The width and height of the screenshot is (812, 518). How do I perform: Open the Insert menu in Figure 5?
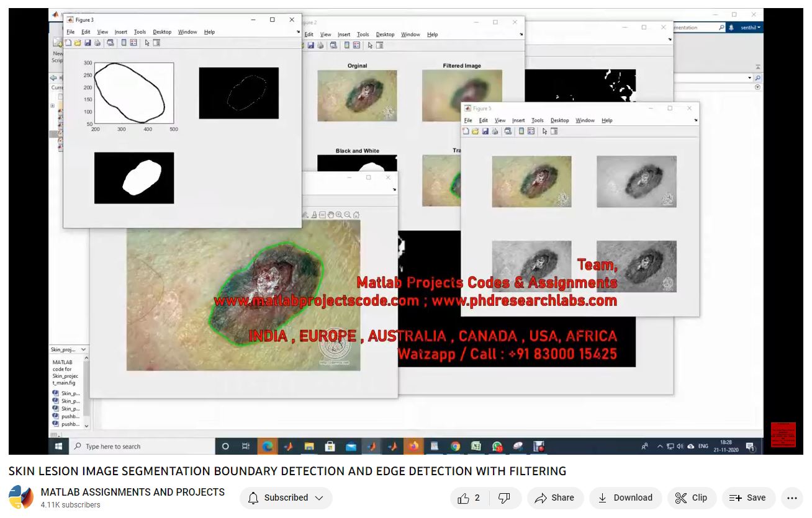tap(518, 120)
